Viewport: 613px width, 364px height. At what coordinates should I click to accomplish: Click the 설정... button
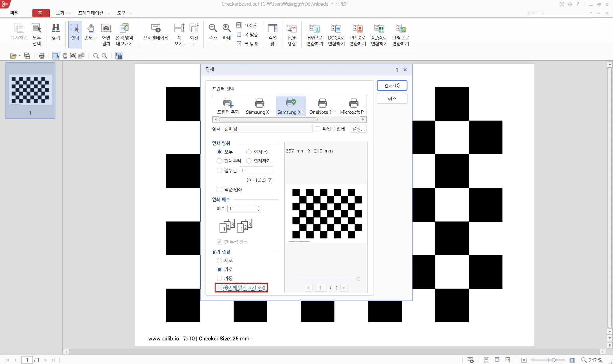pyautogui.click(x=358, y=129)
